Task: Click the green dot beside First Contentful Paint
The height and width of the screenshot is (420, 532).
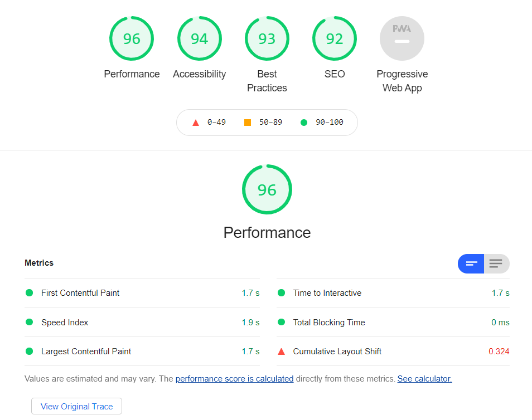Action: 30,293
